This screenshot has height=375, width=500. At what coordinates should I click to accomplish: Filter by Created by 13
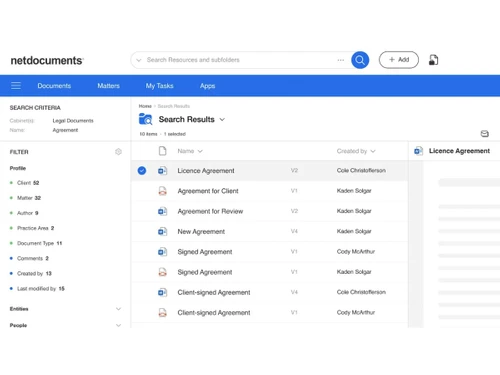(34, 273)
